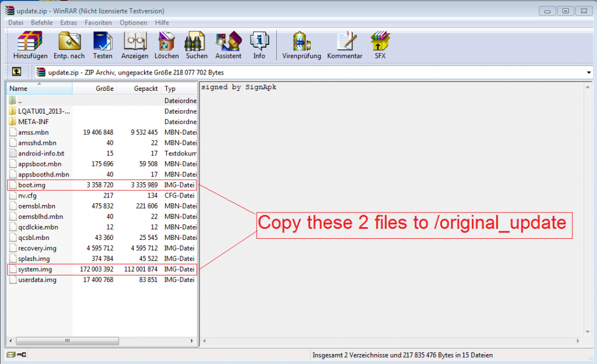Open the META-INF folder
This screenshot has height=364, width=597.
(33, 121)
